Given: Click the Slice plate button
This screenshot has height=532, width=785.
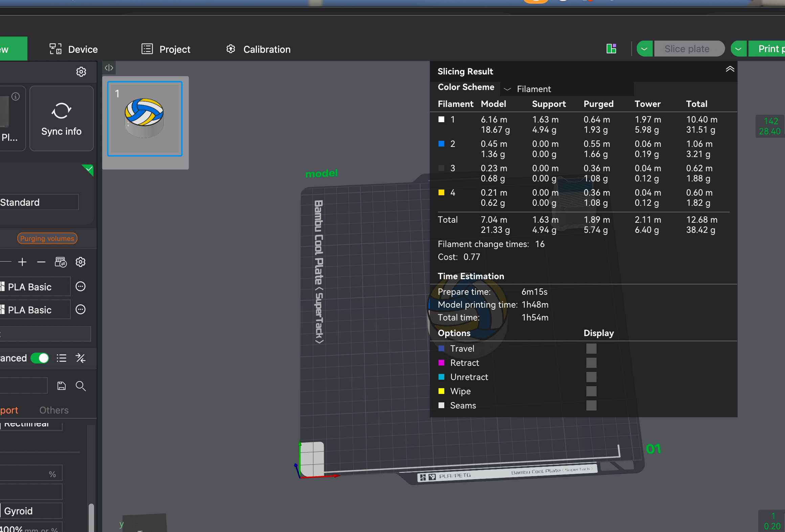Looking at the screenshot, I should pyautogui.click(x=689, y=49).
